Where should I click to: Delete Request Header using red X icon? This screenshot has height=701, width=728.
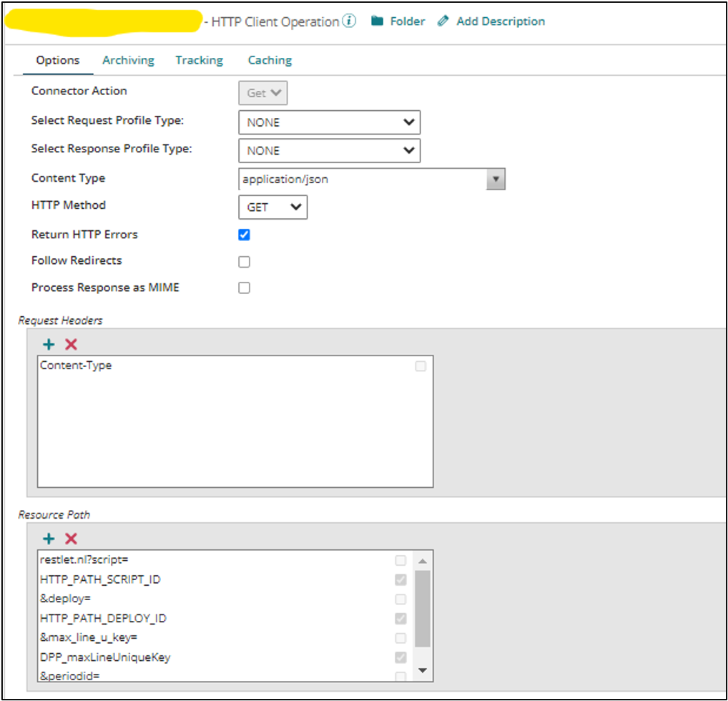tap(71, 345)
